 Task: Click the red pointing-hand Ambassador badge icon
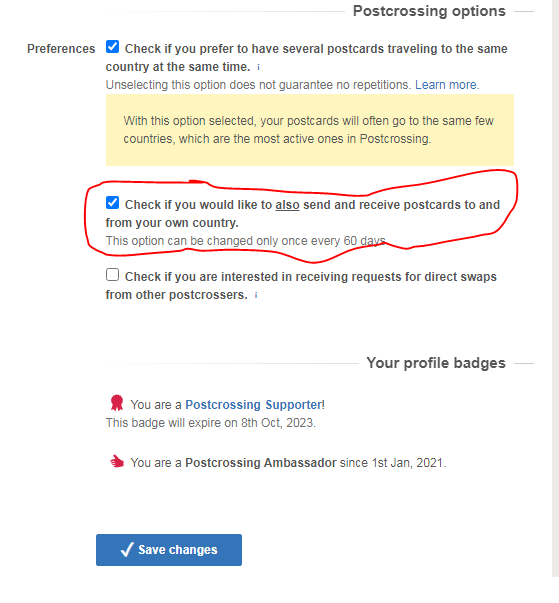pyautogui.click(x=117, y=461)
